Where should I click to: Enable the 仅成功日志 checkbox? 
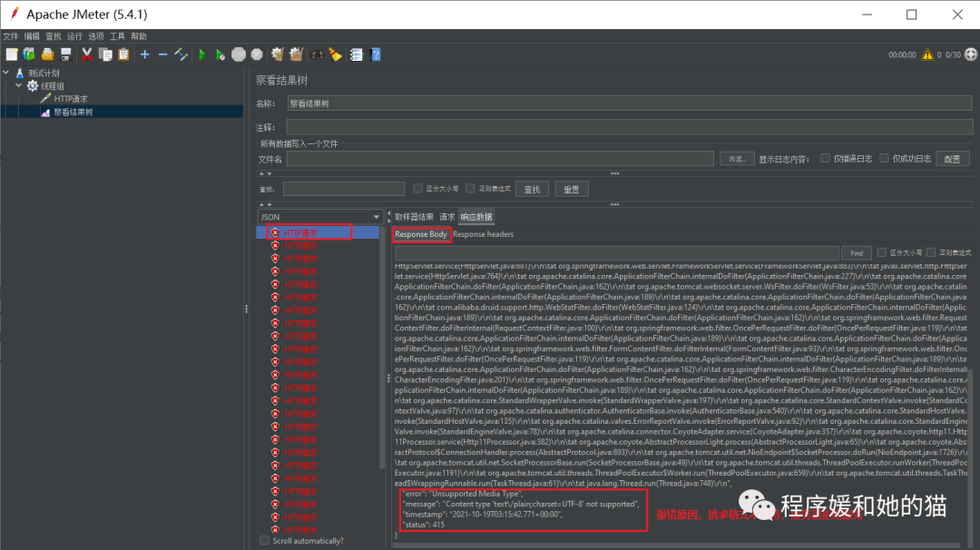[x=884, y=158]
